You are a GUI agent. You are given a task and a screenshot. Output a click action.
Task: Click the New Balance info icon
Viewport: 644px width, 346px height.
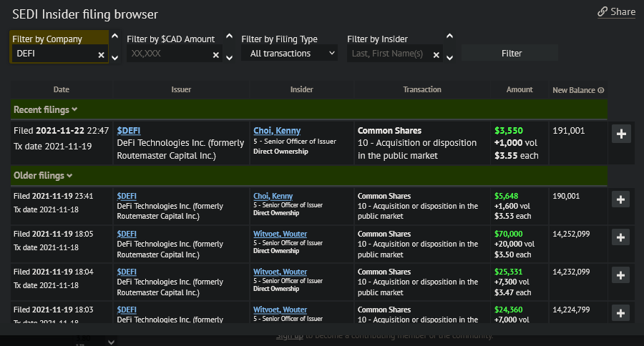click(601, 90)
